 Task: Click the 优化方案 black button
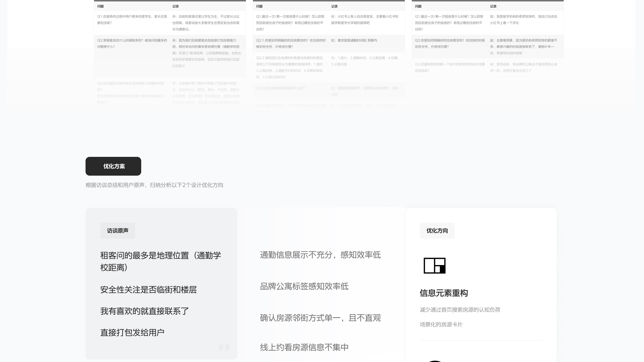click(x=113, y=166)
